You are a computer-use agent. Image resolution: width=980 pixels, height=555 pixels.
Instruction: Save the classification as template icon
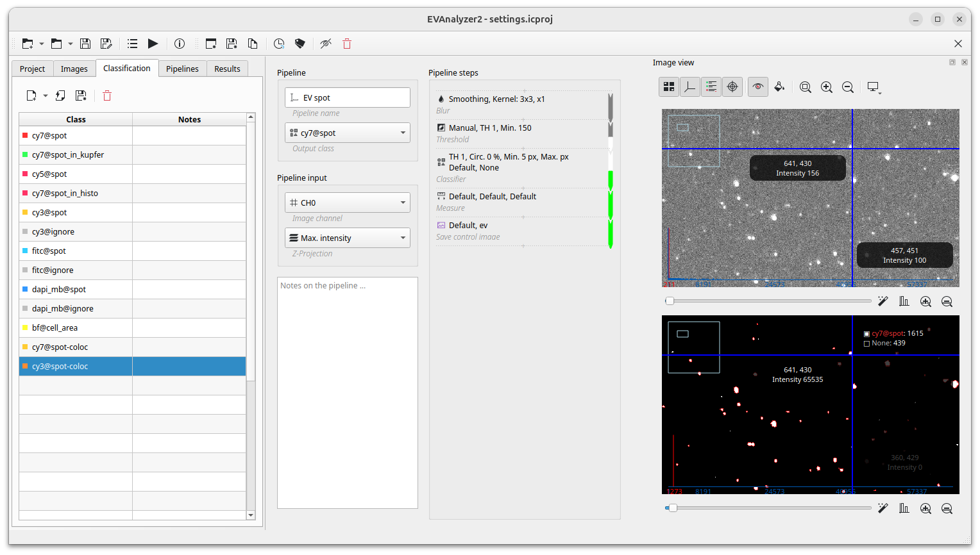81,95
